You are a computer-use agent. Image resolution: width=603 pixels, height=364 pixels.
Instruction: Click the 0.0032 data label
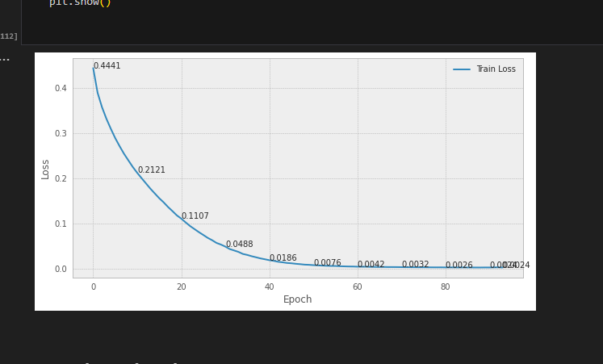click(x=416, y=264)
